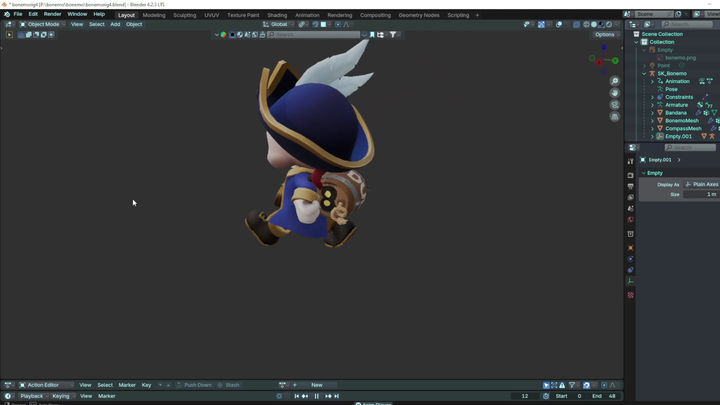
Task: Click the viewport Options button
Action: pyautogui.click(x=605, y=34)
